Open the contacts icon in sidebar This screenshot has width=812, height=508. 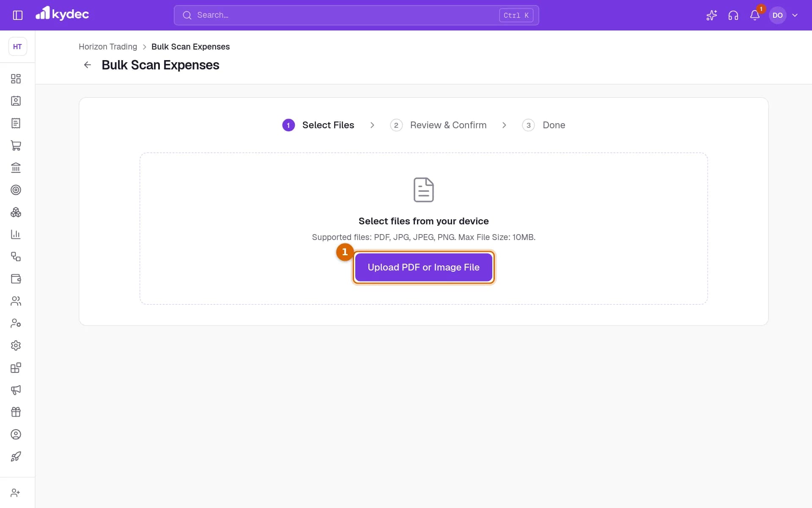click(x=16, y=101)
